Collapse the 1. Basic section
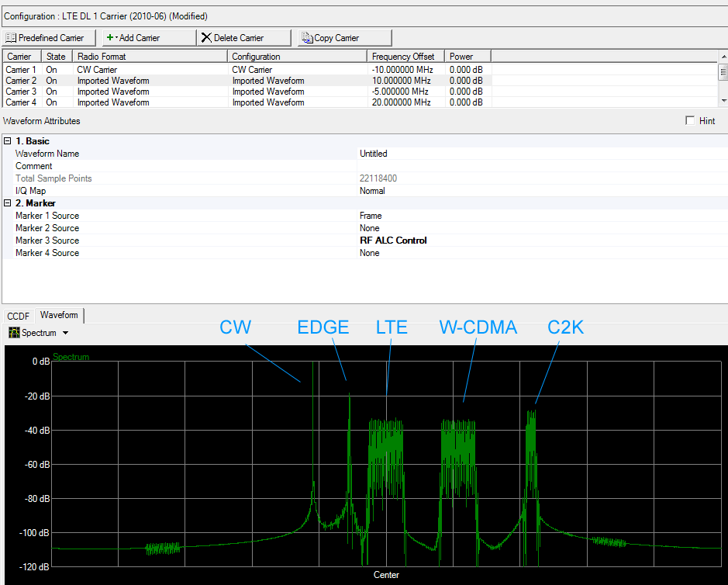The height and width of the screenshot is (585, 728). point(8,141)
